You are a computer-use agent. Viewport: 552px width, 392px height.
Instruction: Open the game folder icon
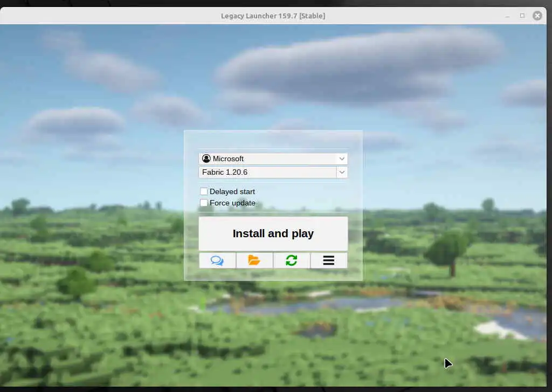pos(254,260)
